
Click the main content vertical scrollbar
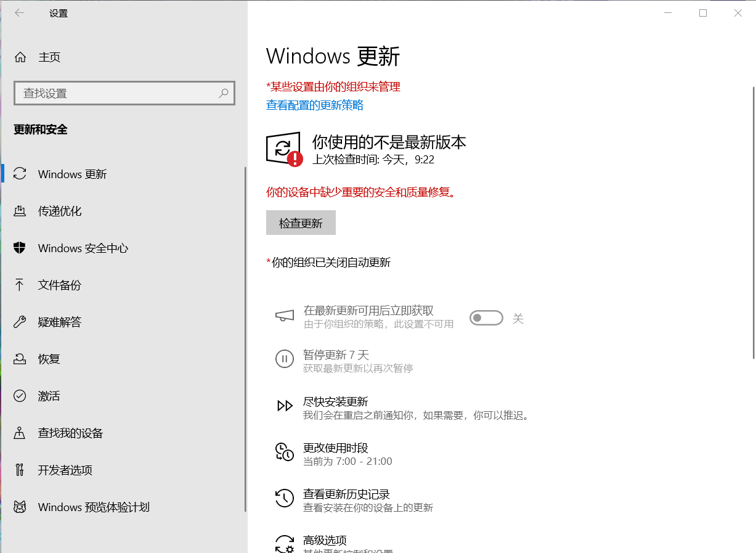click(753, 222)
